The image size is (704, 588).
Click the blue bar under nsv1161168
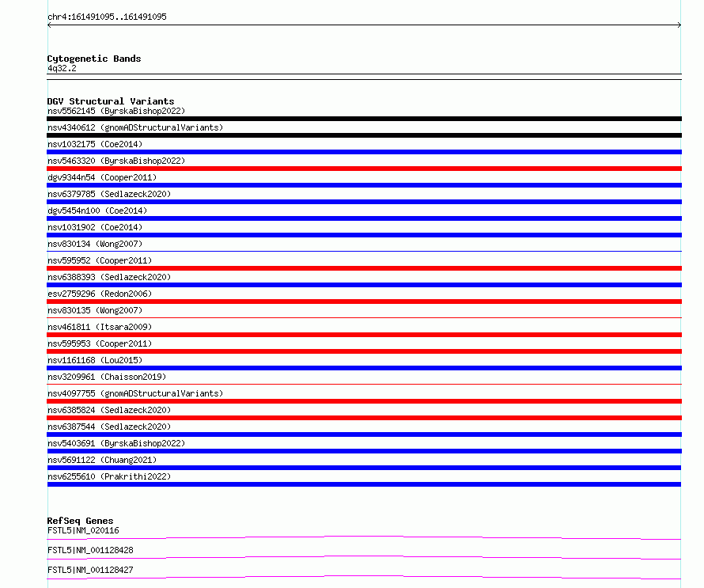click(x=364, y=368)
